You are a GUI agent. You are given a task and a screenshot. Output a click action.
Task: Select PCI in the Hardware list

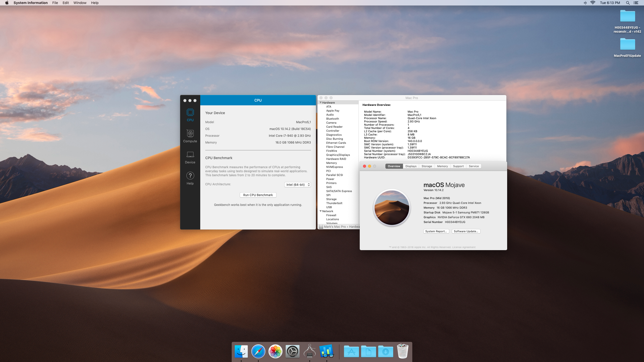328,171
